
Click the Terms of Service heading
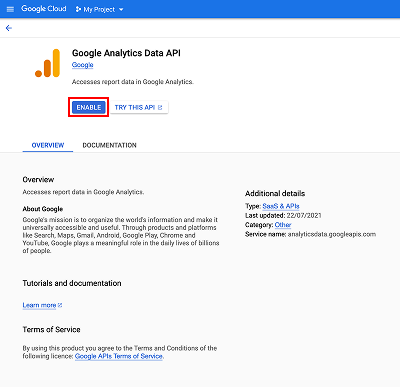tap(51, 330)
